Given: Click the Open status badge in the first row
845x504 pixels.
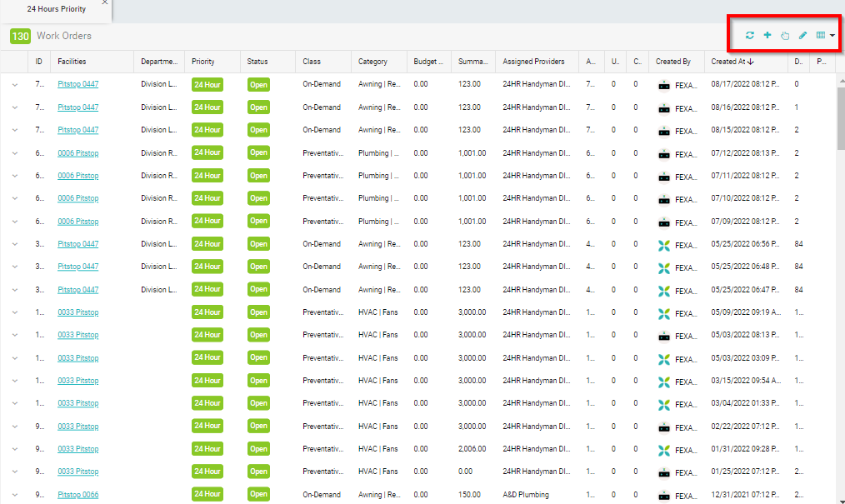Looking at the screenshot, I should coord(258,84).
